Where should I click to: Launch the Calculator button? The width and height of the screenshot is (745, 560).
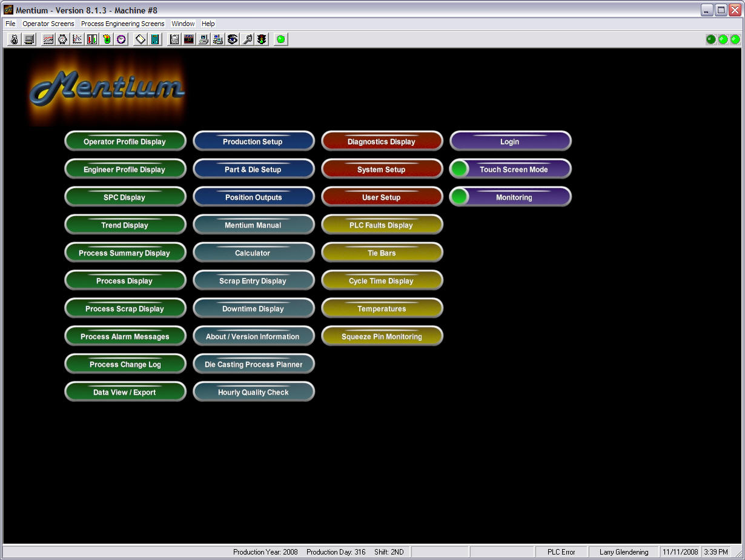pos(254,252)
